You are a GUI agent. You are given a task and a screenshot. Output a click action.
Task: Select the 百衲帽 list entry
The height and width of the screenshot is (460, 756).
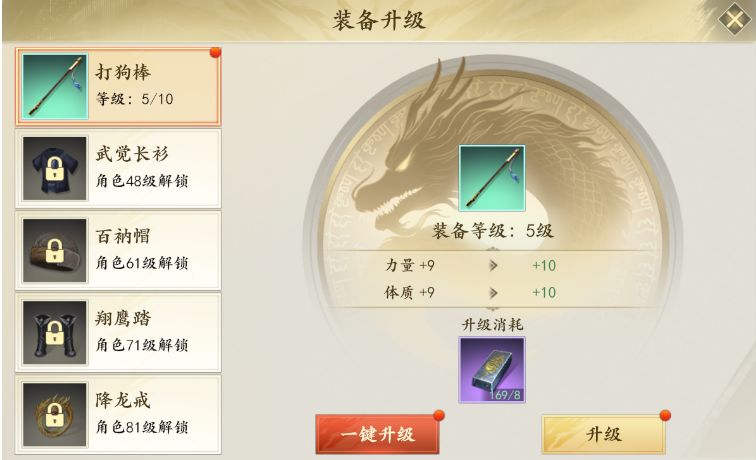[118, 250]
